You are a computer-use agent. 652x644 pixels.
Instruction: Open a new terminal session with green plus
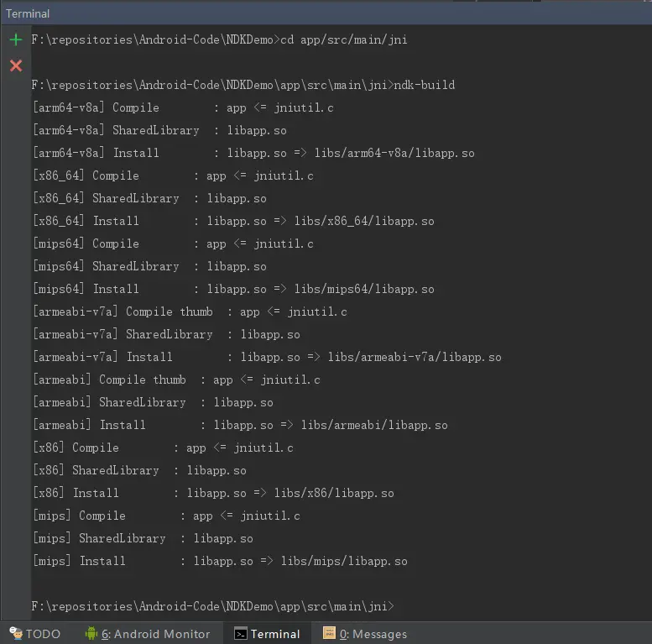click(x=16, y=39)
